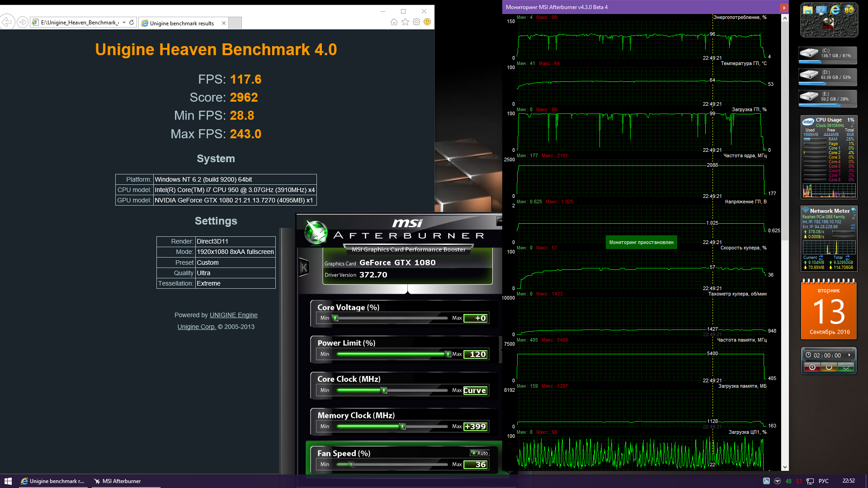
Task: Open a new blank IE tab
Action: (235, 23)
